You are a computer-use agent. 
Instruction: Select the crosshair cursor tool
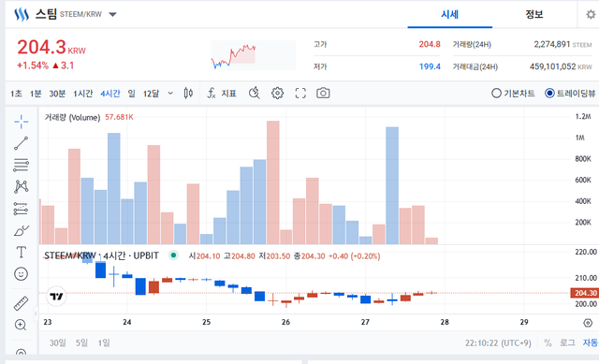(x=21, y=122)
